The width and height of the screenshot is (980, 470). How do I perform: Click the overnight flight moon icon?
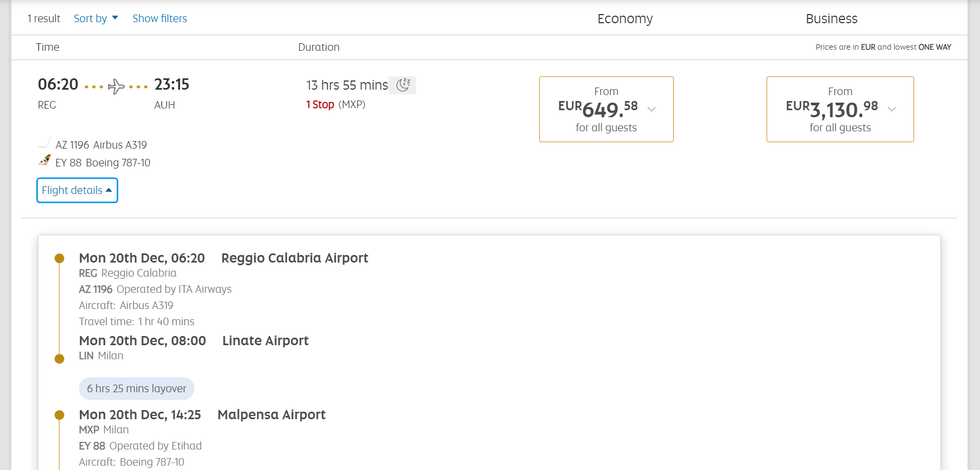(403, 85)
